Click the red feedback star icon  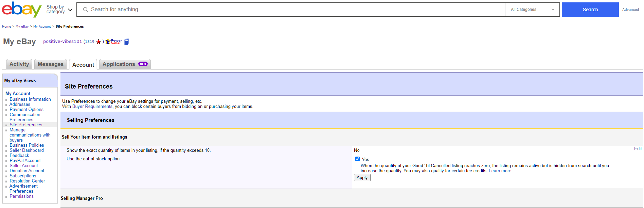pyautogui.click(x=99, y=42)
